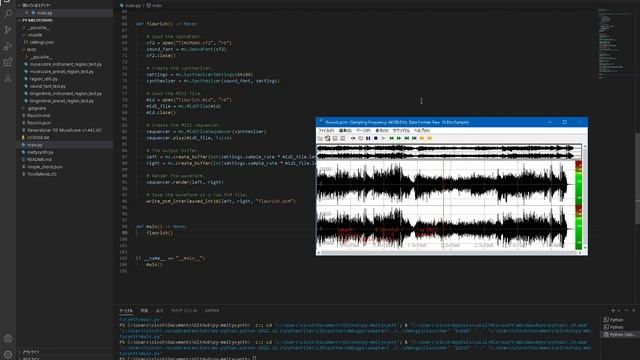Click the last yellow icon in waveform toolbar
This screenshot has height=360, width=640.
tap(429, 138)
